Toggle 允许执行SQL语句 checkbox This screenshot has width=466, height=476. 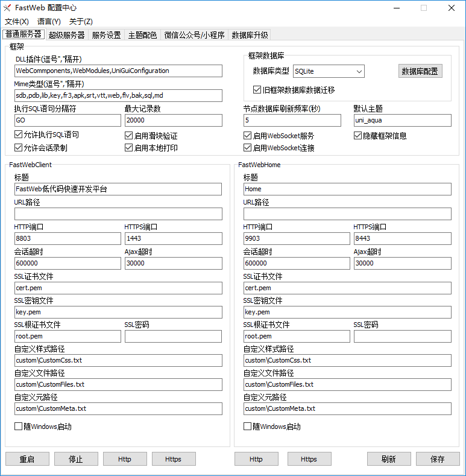[19, 135]
